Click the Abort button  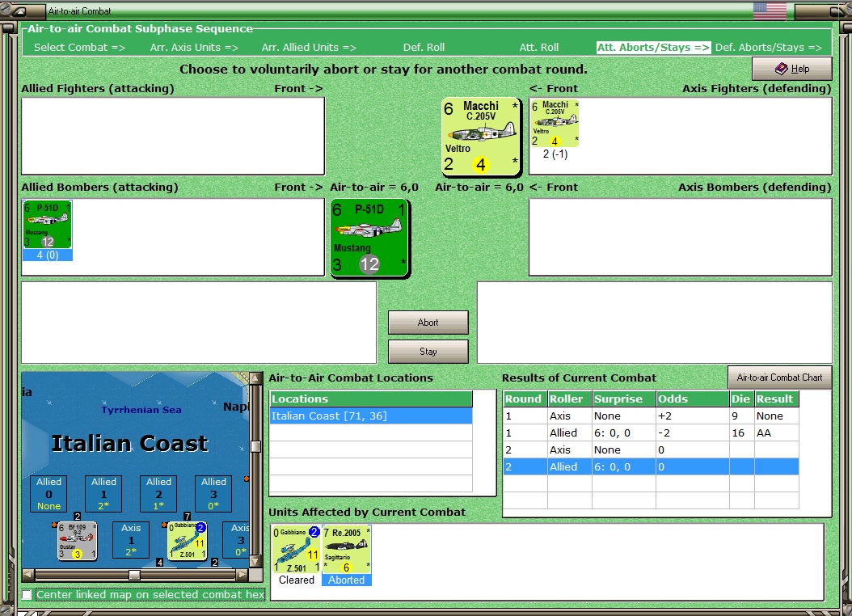pos(428,323)
